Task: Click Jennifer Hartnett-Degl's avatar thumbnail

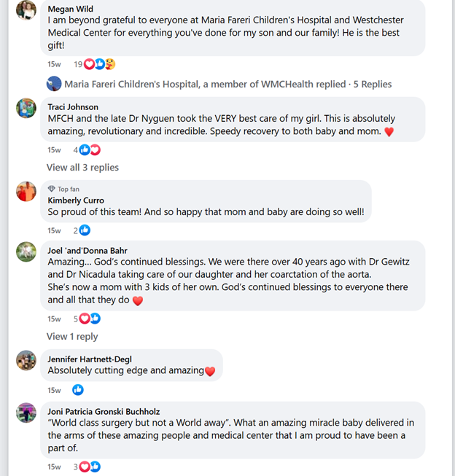Action: [x=26, y=360]
